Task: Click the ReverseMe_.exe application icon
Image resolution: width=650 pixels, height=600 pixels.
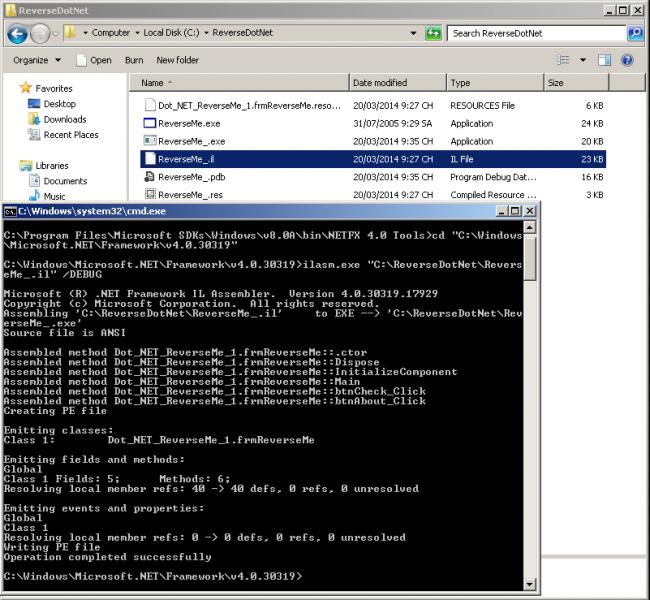Action: [x=150, y=141]
